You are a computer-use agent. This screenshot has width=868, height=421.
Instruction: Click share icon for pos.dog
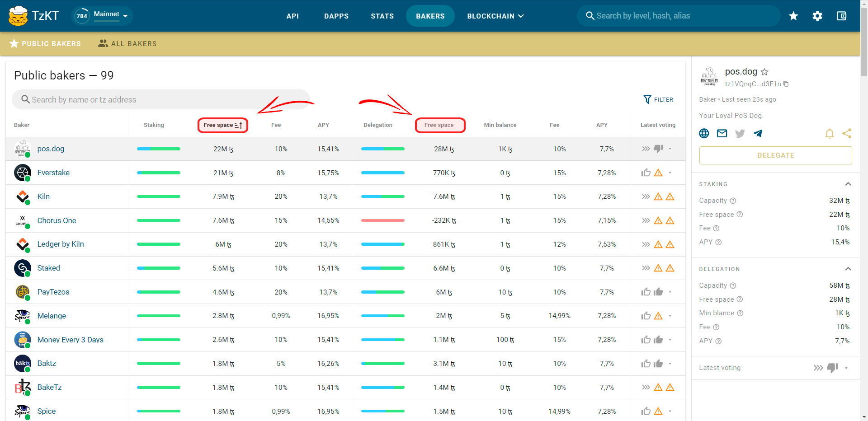(847, 133)
